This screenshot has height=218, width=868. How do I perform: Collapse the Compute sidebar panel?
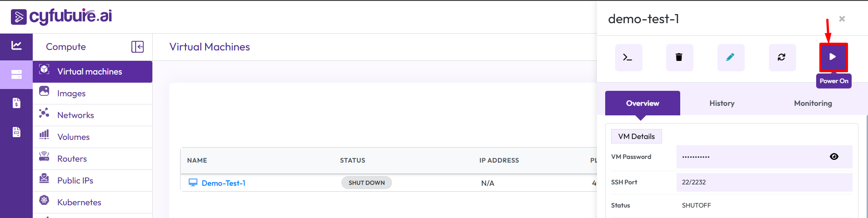coord(137,47)
